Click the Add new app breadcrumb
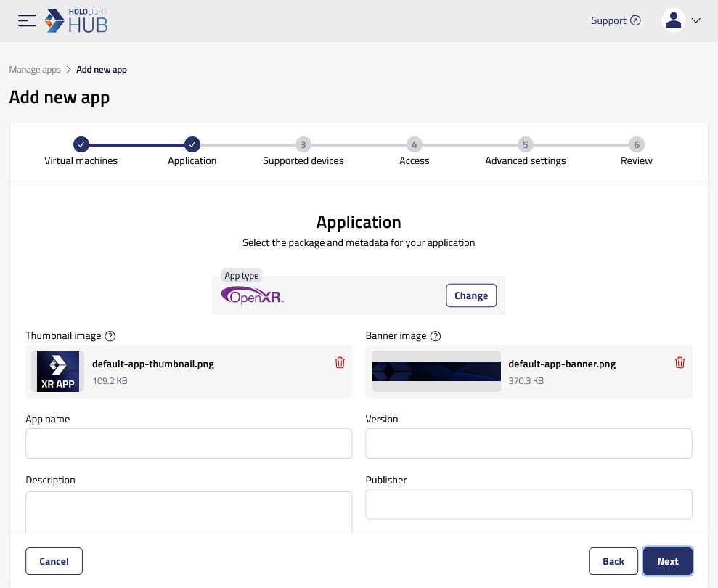 coord(102,70)
